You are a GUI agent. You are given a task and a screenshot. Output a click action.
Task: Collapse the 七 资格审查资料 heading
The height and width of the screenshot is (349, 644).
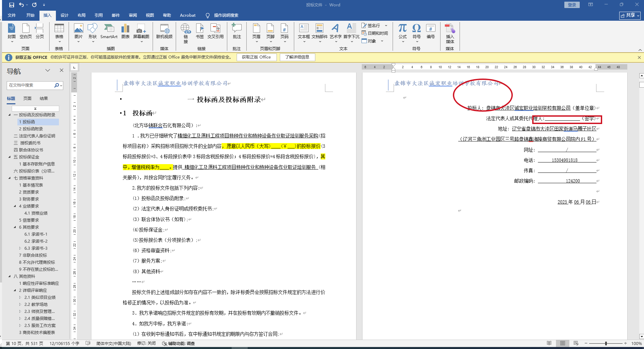click(x=9, y=178)
